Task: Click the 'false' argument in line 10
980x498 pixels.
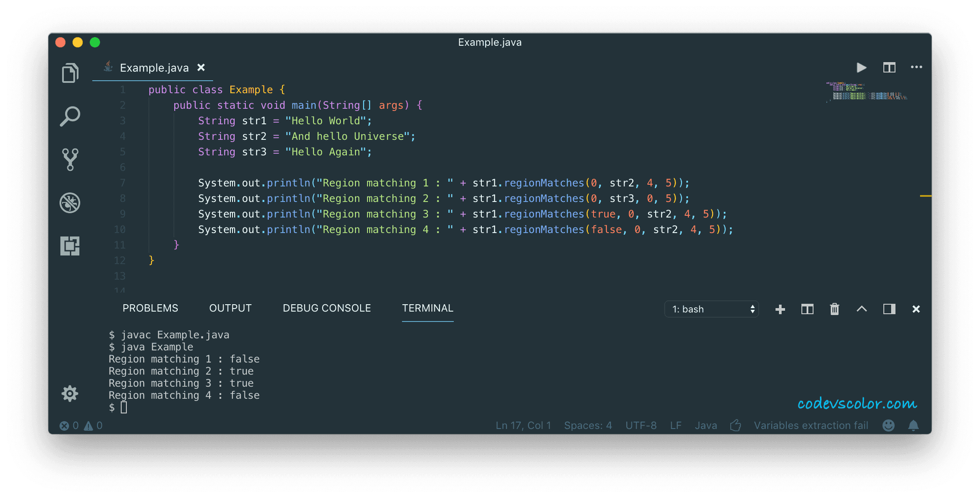Action: [606, 230]
